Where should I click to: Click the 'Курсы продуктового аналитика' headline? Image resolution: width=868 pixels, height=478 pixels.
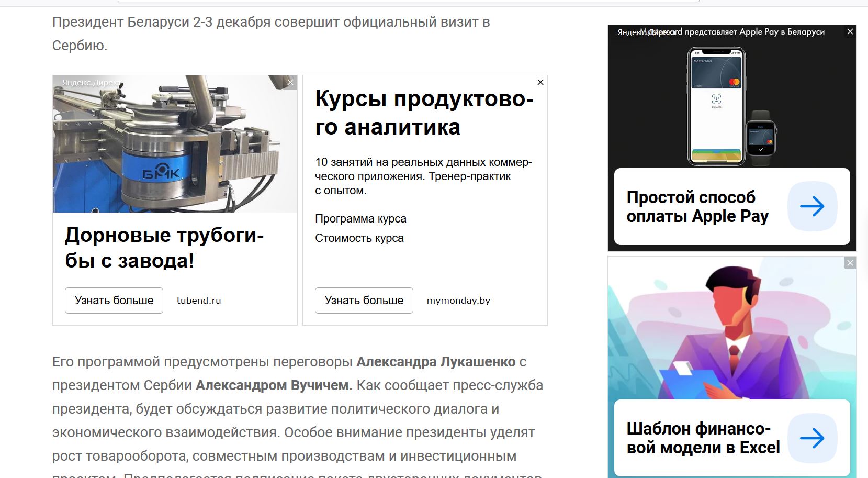point(424,113)
